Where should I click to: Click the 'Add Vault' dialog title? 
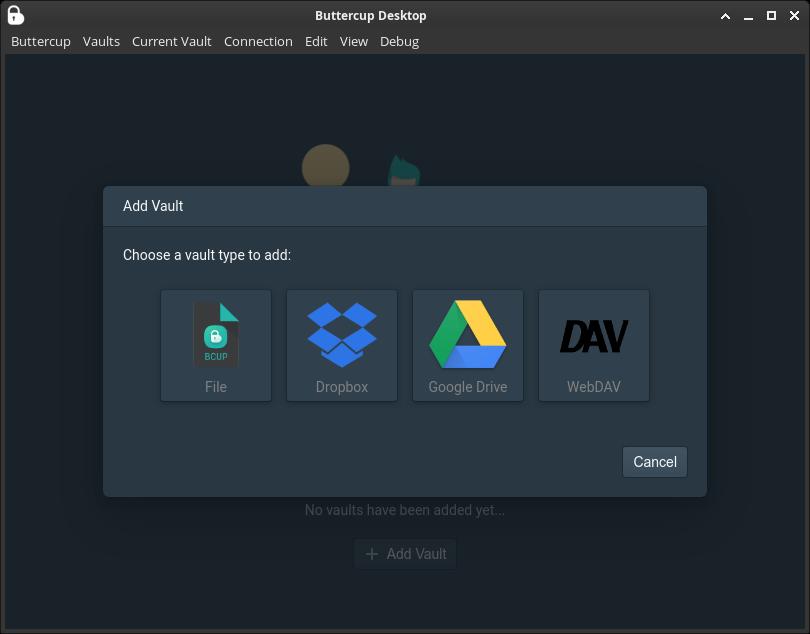(153, 206)
